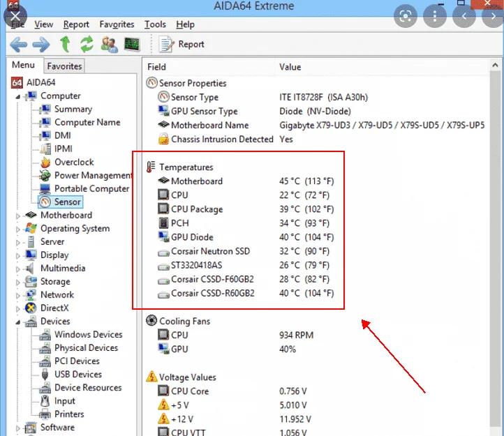
Task: Open the system monitor chip icon
Action: coord(132,45)
